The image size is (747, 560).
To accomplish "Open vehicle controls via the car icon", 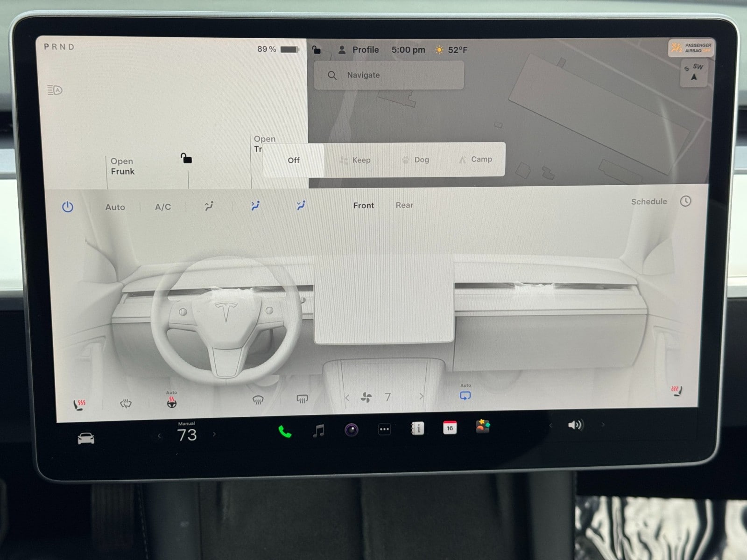I will (x=86, y=438).
